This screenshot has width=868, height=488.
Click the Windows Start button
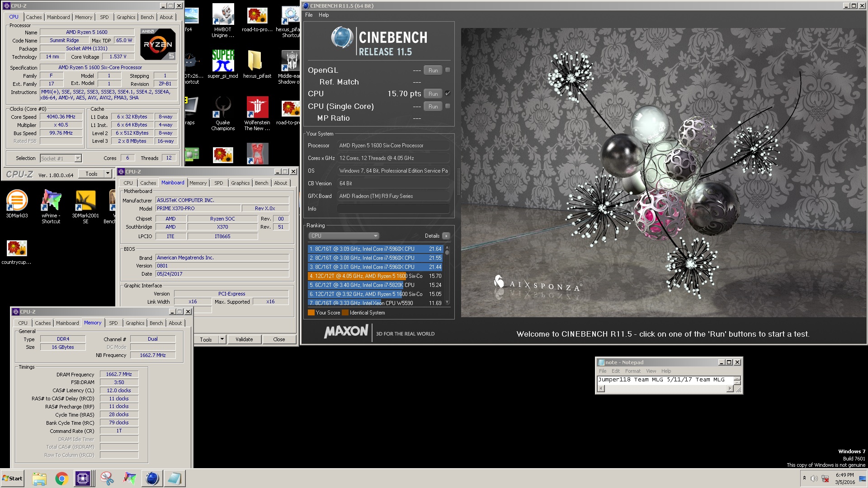click(12, 479)
